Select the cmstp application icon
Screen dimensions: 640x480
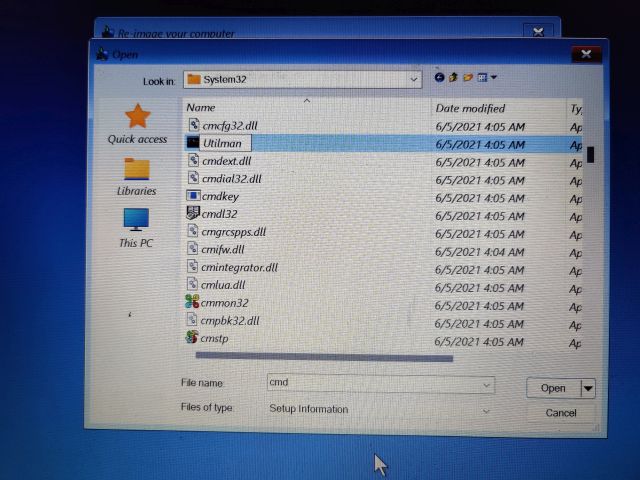191,338
